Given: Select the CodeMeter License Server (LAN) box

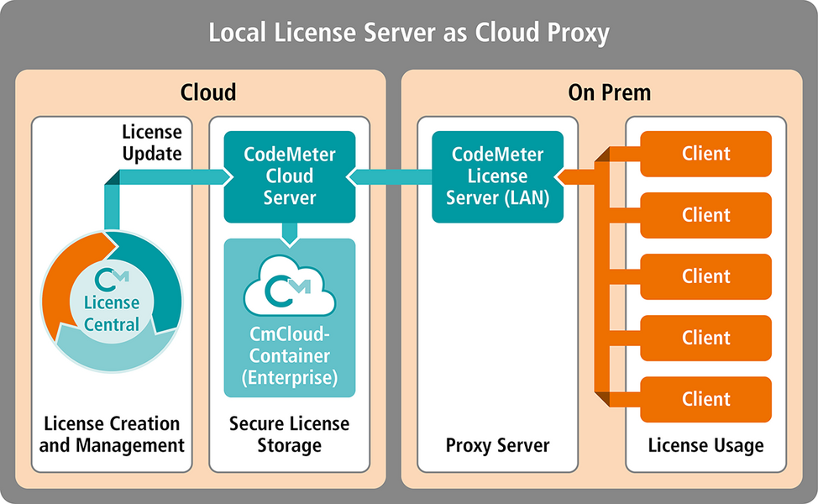Looking at the screenshot, I should coord(498,177).
